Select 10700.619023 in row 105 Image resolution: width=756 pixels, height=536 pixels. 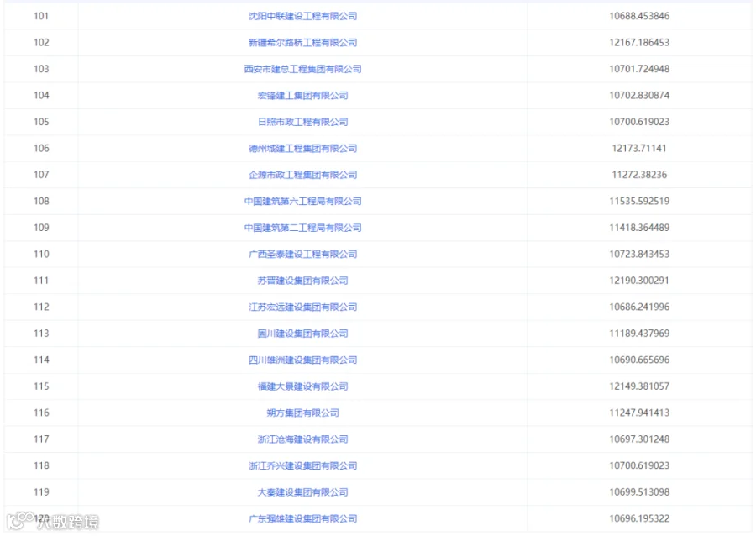point(639,122)
